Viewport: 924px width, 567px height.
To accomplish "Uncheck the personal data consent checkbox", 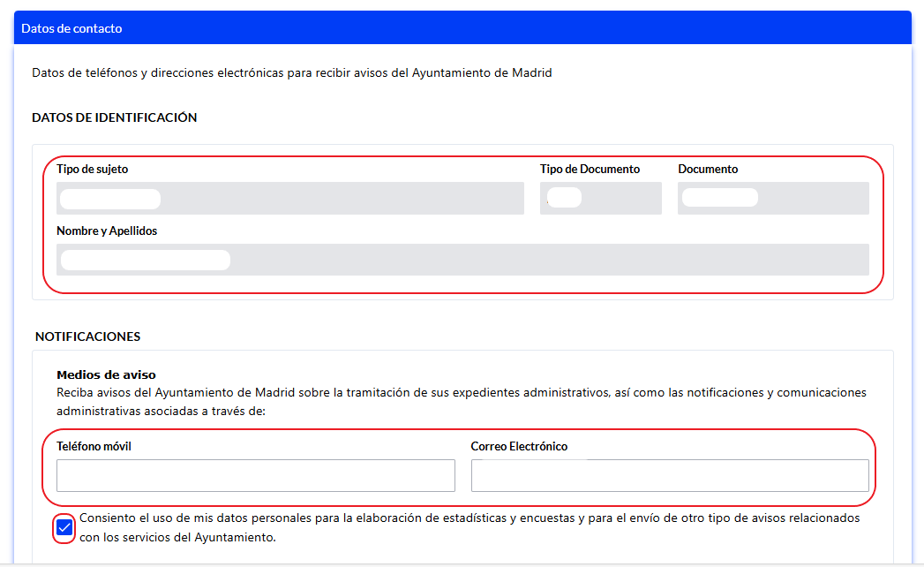I will point(64,528).
